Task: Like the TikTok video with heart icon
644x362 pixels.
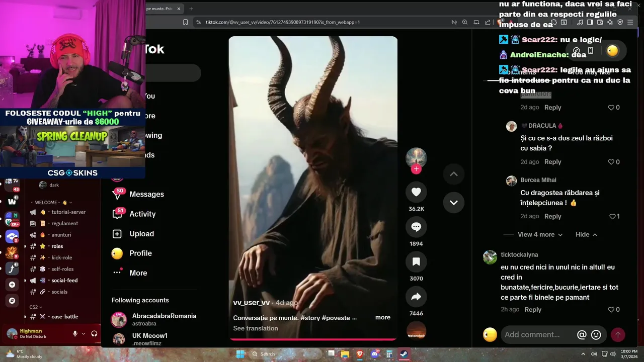Action: pyautogui.click(x=416, y=192)
